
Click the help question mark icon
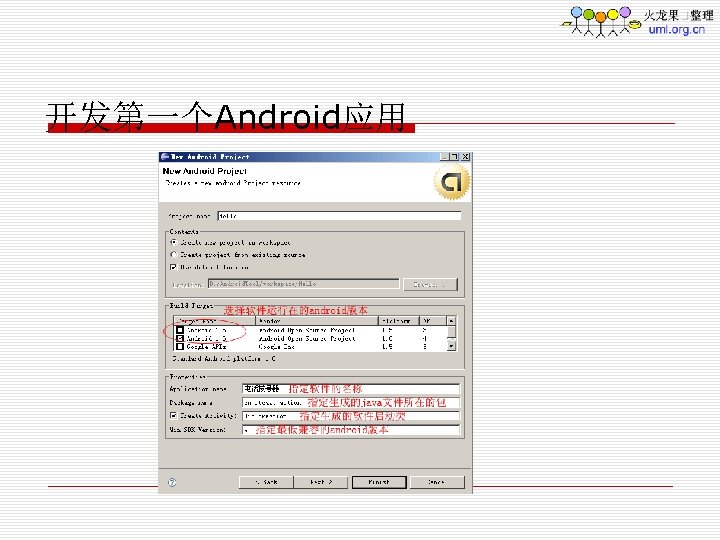coord(172,482)
